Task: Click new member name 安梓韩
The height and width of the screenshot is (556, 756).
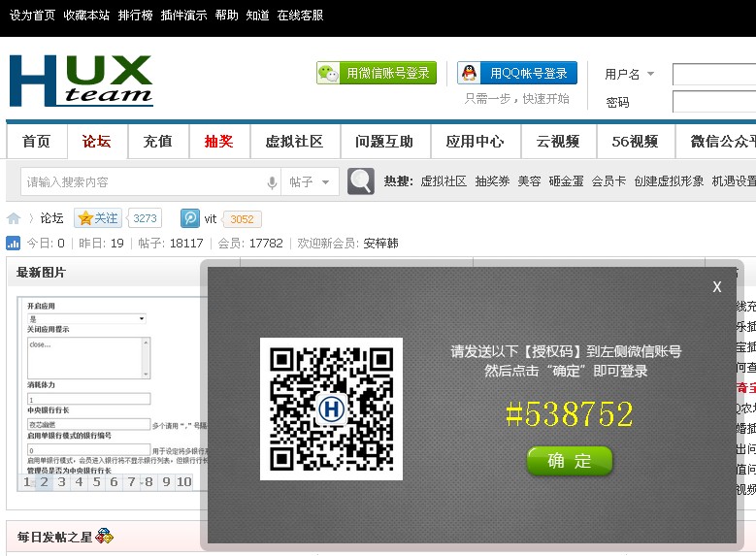Action: pos(380,243)
